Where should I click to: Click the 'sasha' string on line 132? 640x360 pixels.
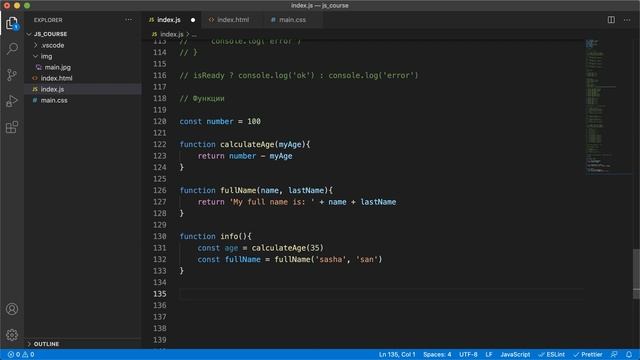(x=331, y=260)
